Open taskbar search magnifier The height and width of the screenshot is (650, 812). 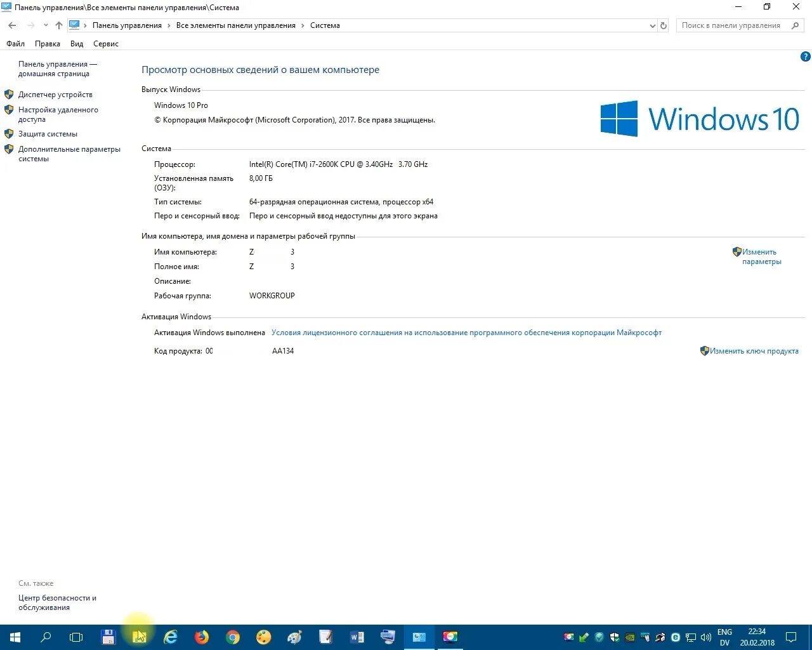point(46,637)
